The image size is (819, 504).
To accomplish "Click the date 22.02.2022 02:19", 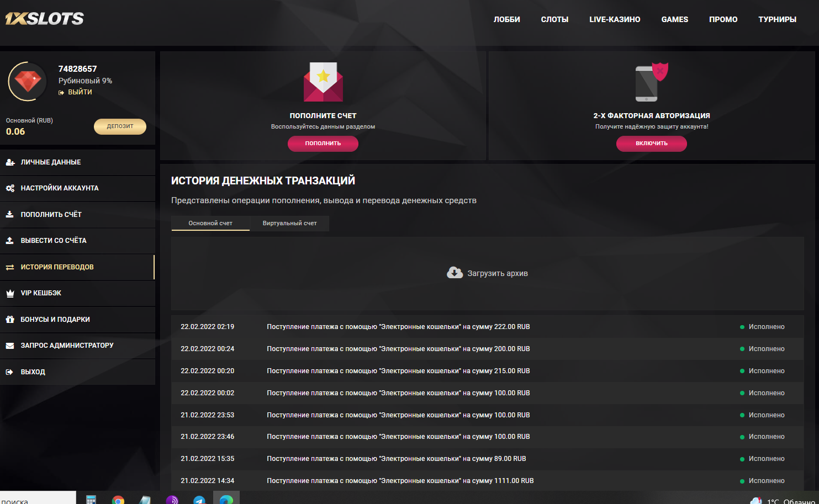I will tap(207, 327).
